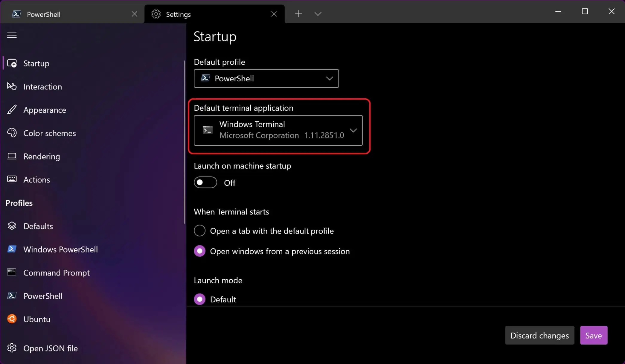The width and height of the screenshot is (625, 364).
Task: Click the Open JSON file icon
Action: 12,348
